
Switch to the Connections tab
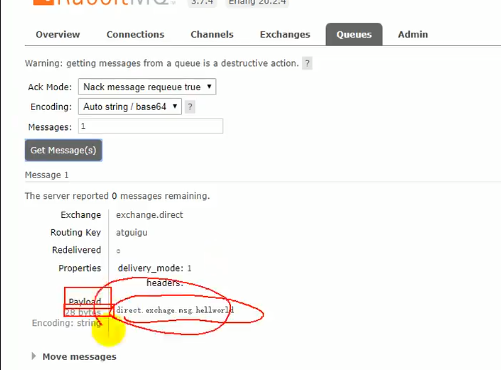pos(135,34)
